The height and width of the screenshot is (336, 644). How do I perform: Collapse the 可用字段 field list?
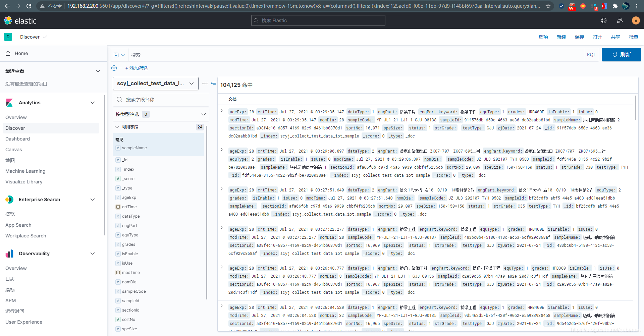(117, 127)
